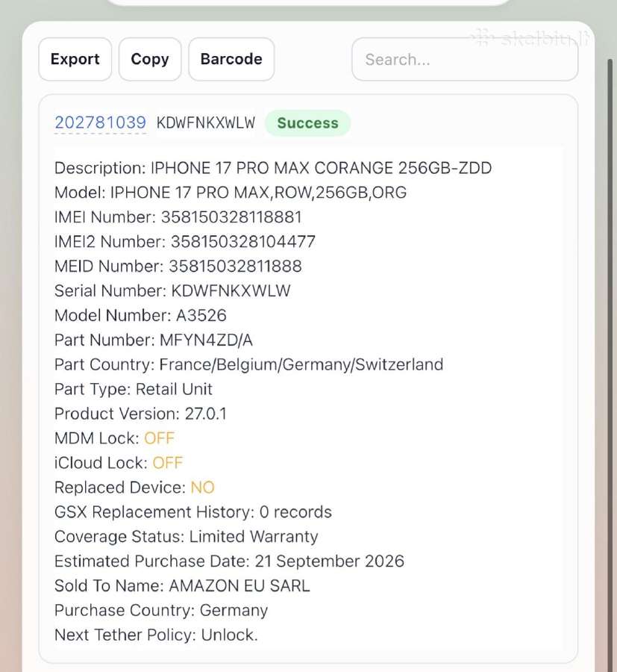
Task: Click Estimated Purchase Date 21 September 2026
Action: click(x=229, y=561)
